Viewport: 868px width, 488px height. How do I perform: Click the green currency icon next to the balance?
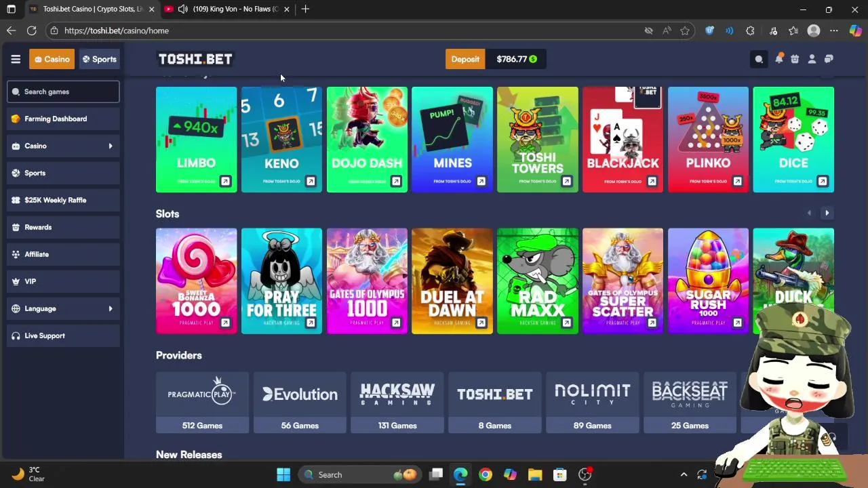click(x=533, y=59)
